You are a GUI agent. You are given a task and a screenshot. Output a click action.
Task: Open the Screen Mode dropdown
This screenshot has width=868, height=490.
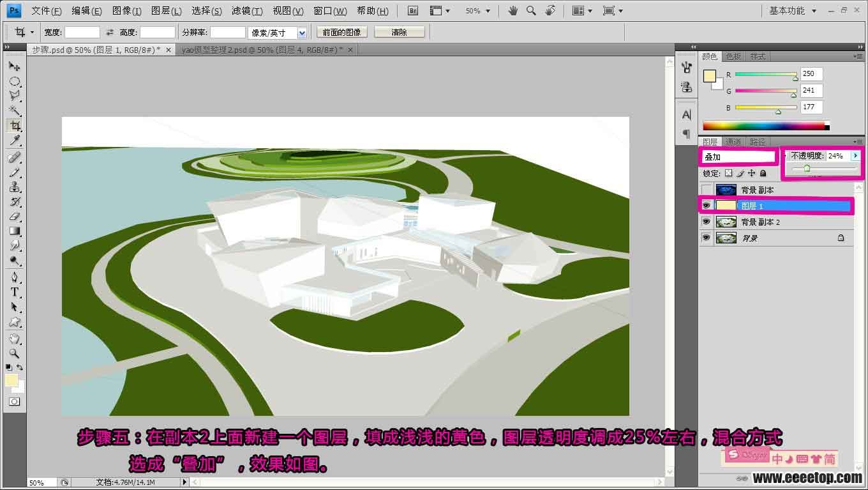pos(613,11)
